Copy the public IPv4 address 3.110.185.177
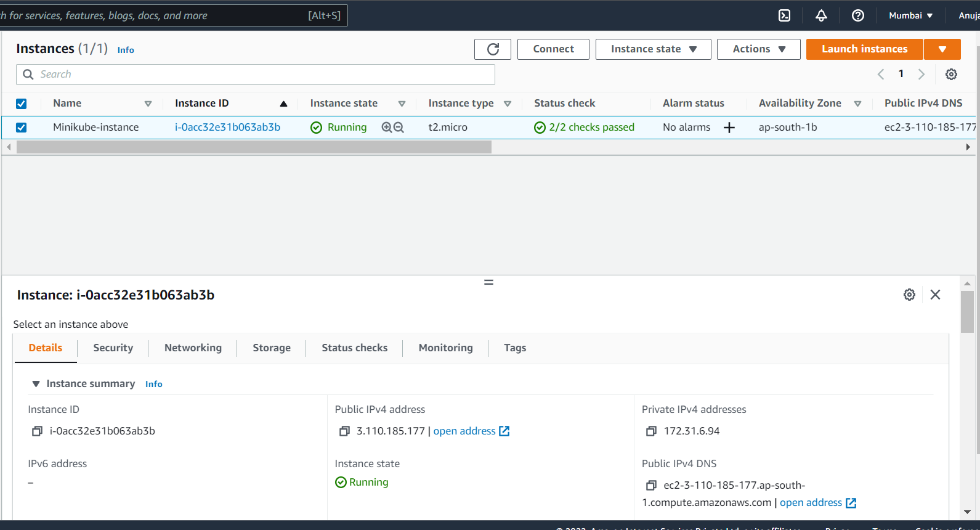Image resolution: width=980 pixels, height=530 pixels. coord(344,431)
